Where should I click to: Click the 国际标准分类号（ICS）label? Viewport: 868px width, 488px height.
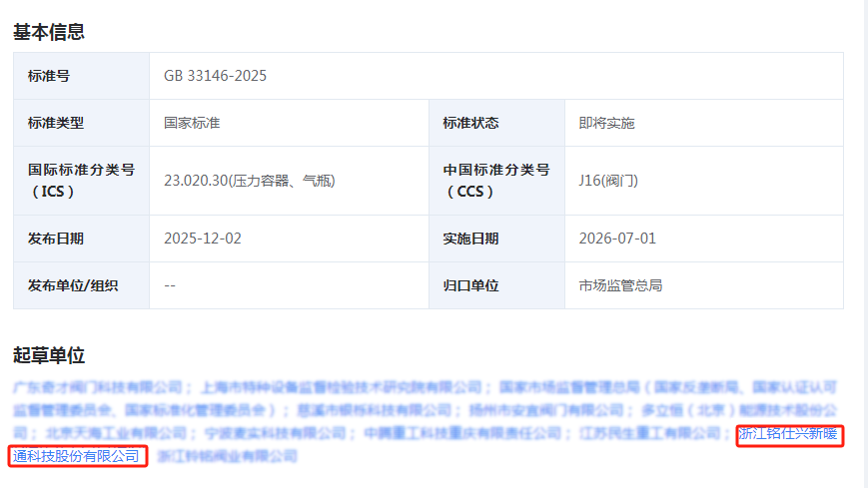coord(81,181)
